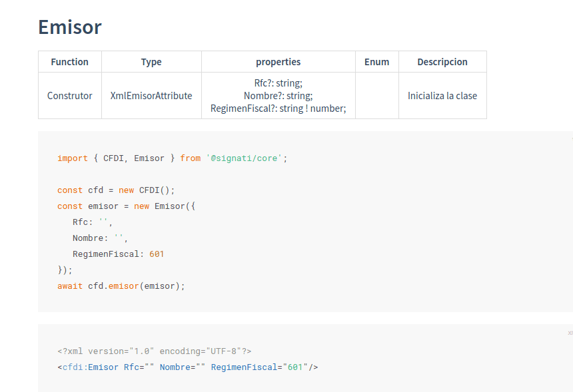This screenshot has width=573, height=392.
Task: Click the "const cfd = new CFDI();" line
Action: pos(116,190)
